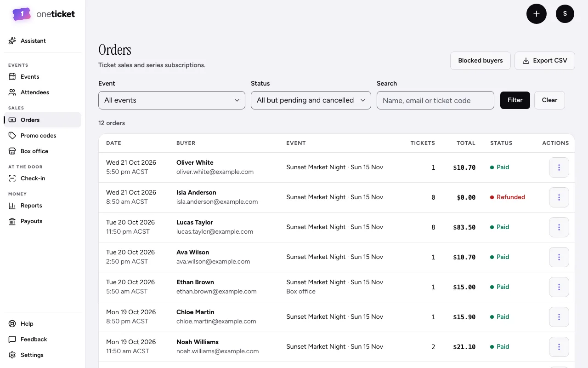588x368 pixels.
Task: Click the $83.50 order total
Action: [464, 227]
